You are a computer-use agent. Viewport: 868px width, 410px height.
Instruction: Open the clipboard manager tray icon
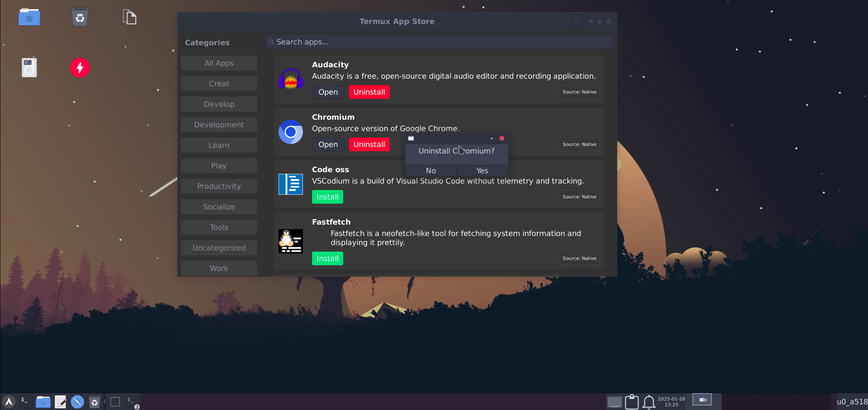tap(632, 402)
